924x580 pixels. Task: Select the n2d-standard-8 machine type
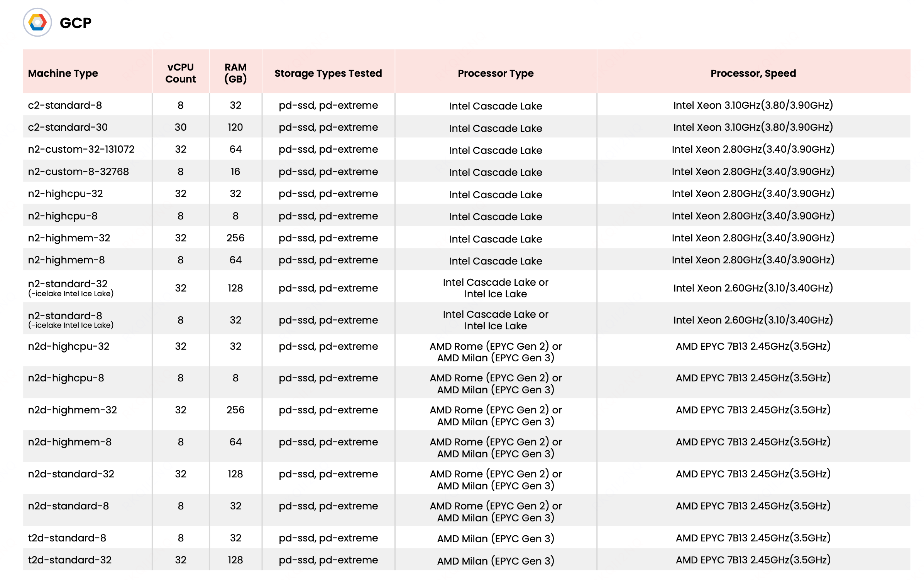coord(68,506)
